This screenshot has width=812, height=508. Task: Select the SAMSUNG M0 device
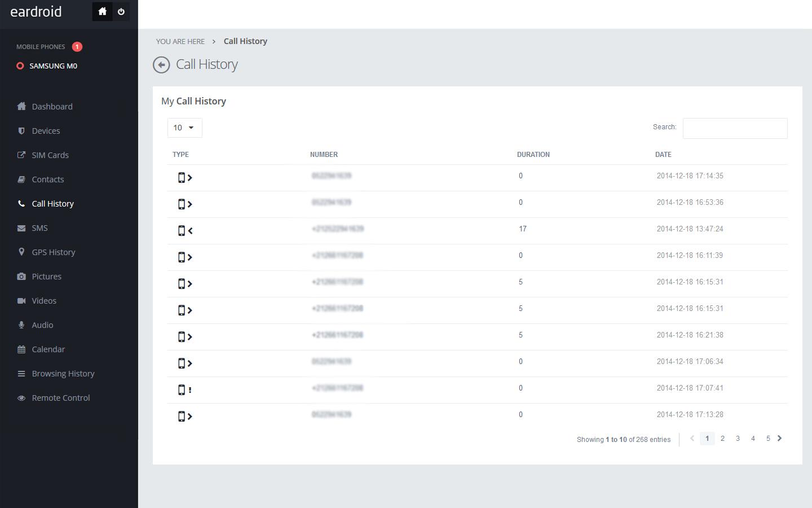coord(53,66)
